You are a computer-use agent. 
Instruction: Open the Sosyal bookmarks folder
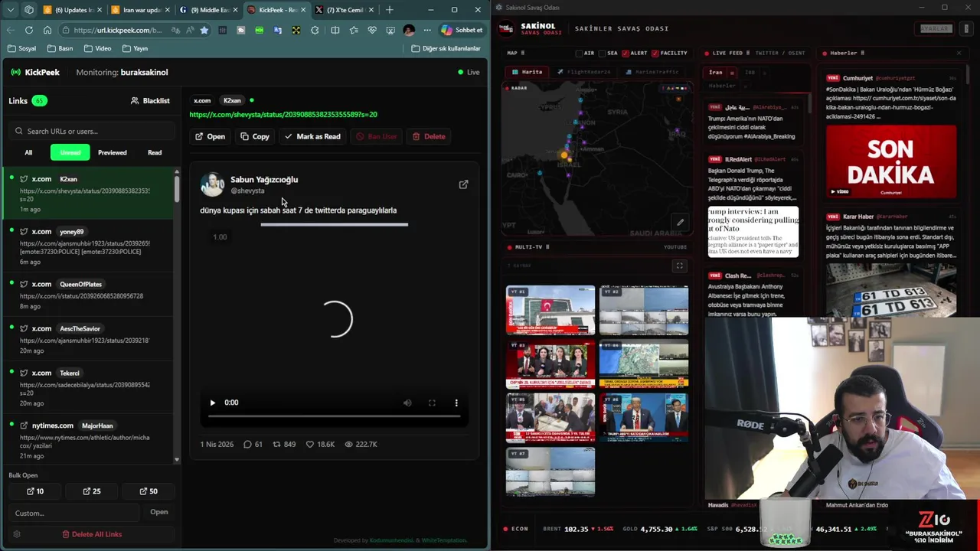pos(21,48)
